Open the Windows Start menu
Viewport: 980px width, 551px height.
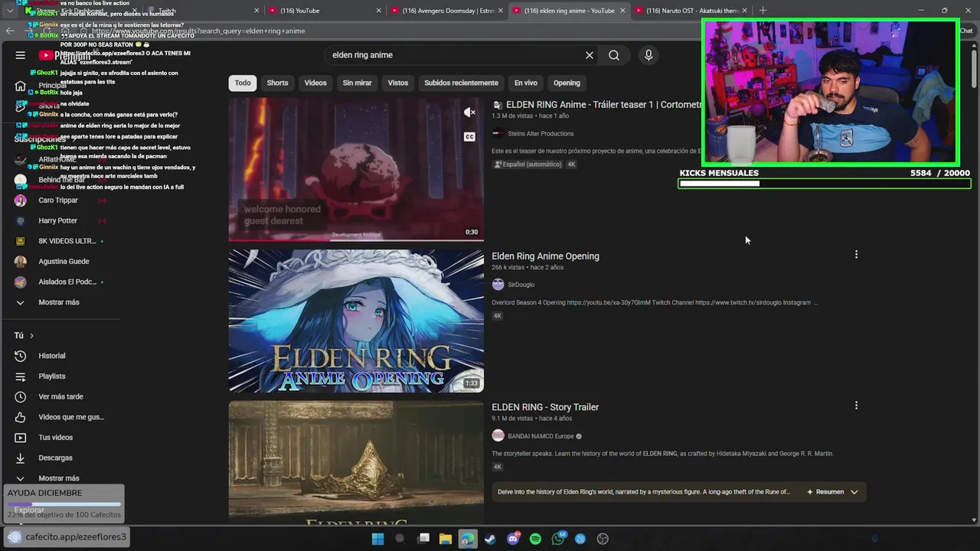pyautogui.click(x=377, y=539)
